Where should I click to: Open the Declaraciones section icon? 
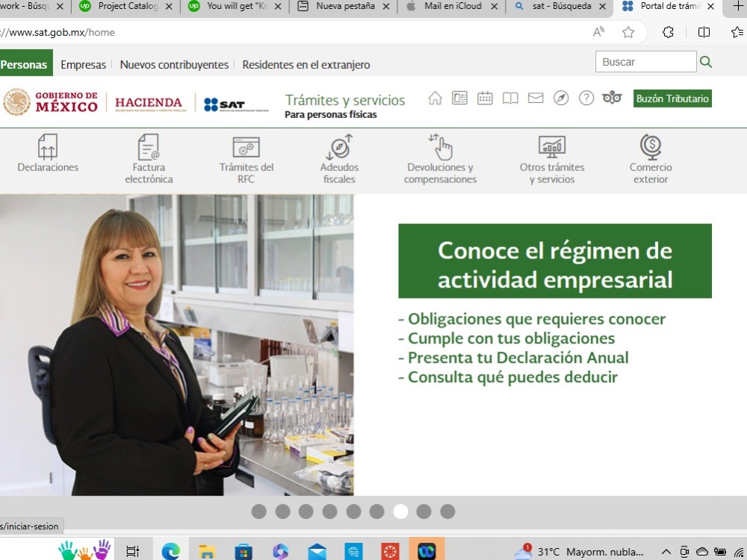(x=48, y=146)
